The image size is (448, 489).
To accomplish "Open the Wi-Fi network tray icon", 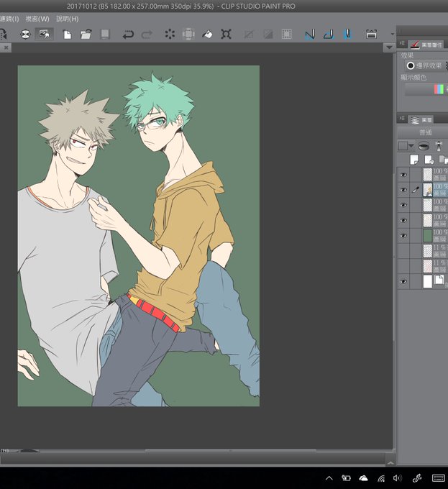I will pos(381,478).
